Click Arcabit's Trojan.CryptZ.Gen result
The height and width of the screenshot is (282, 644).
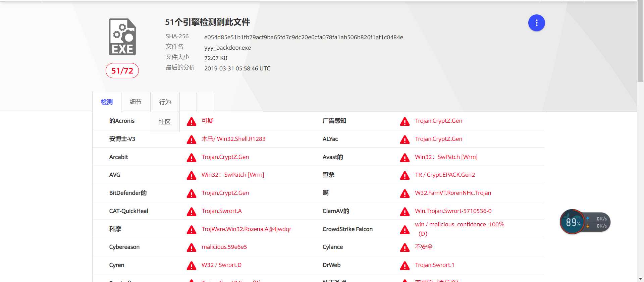[225, 157]
